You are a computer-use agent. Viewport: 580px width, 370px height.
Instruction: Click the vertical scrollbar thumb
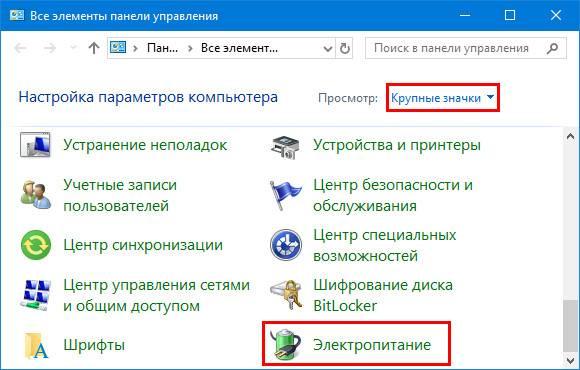point(570,325)
